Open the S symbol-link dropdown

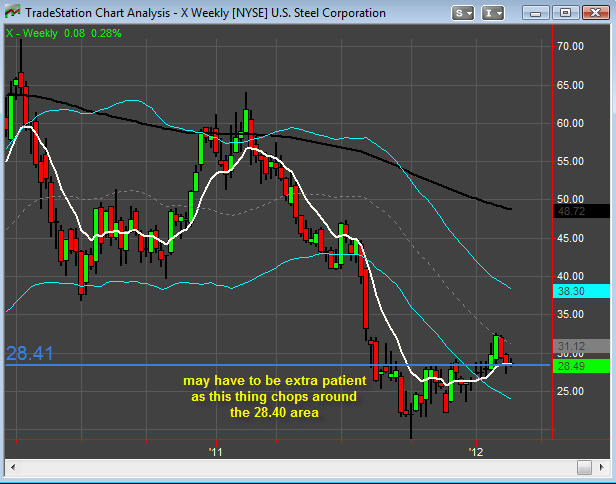pyautogui.click(x=462, y=13)
